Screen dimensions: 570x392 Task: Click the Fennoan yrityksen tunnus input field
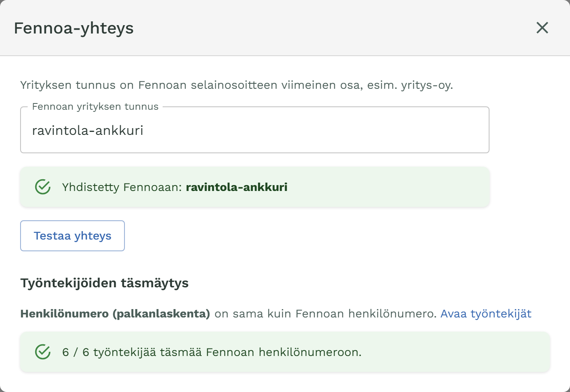pos(255,130)
